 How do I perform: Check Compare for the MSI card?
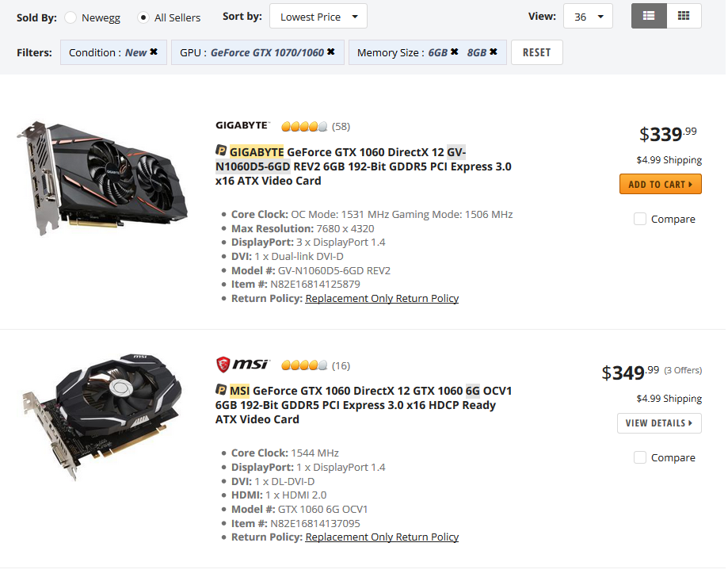[640, 457]
